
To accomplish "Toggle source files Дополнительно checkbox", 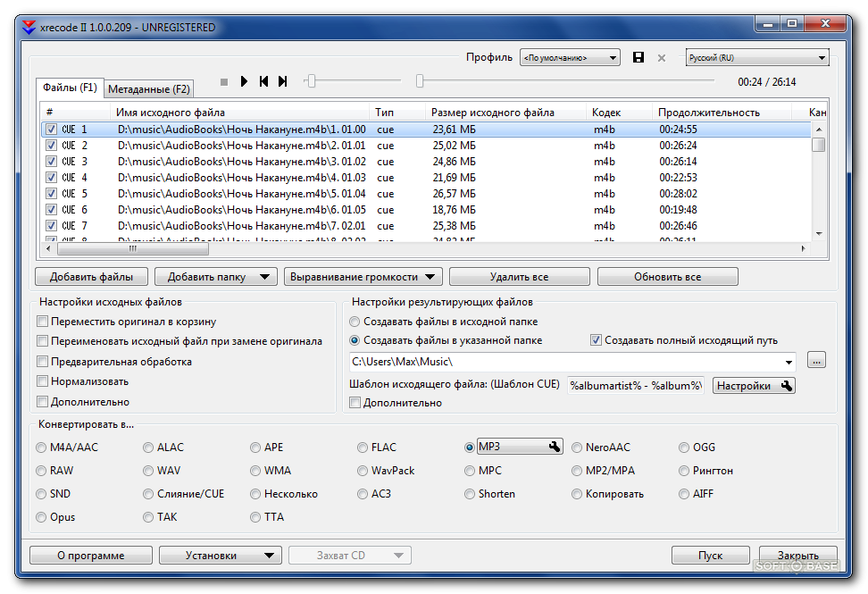I will coord(42,402).
